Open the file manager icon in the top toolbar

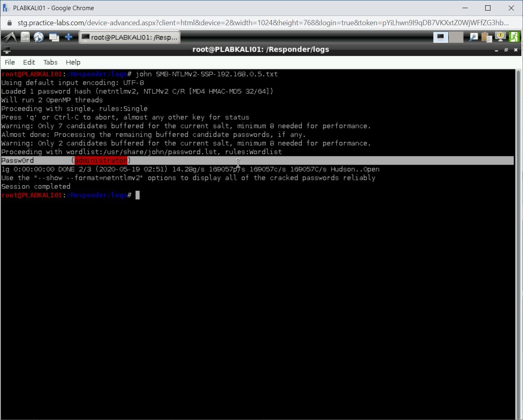24,37
